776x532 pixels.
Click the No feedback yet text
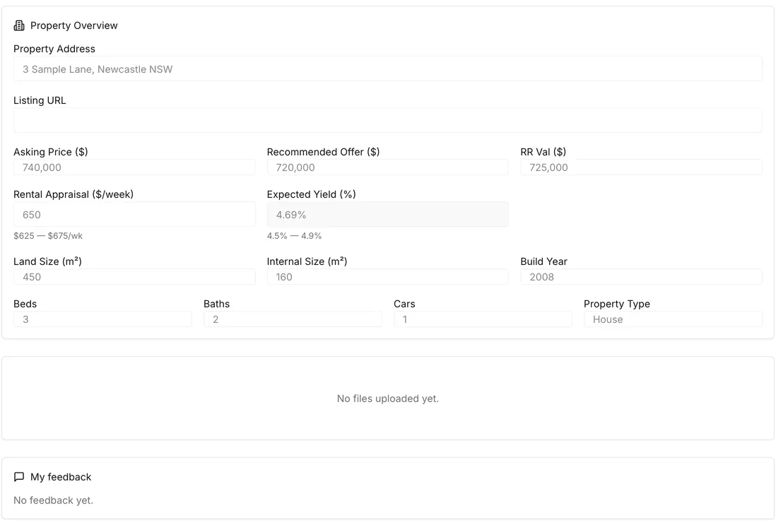[53, 500]
